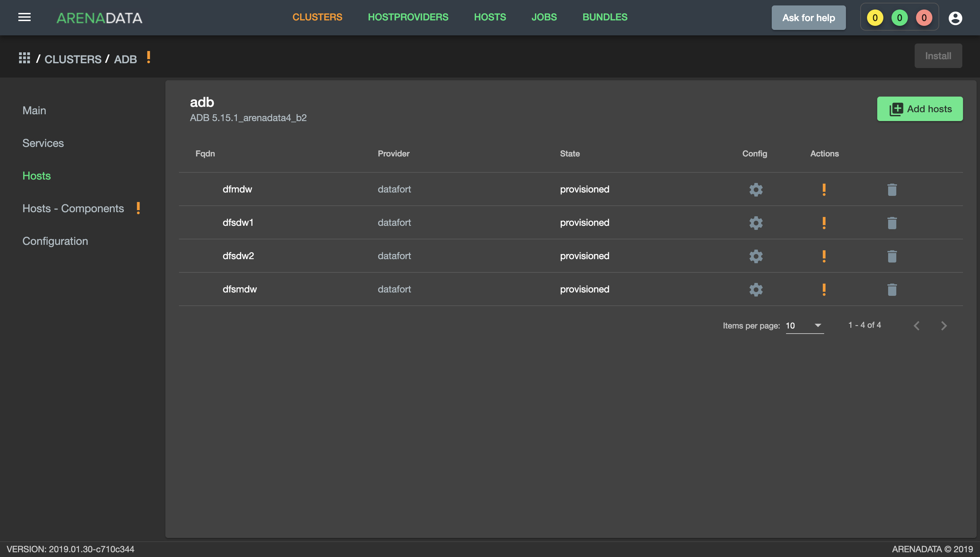Click host name dfsdw1
Image resolution: width=980 pixels, height=557 pixels.
coord(238,223)
